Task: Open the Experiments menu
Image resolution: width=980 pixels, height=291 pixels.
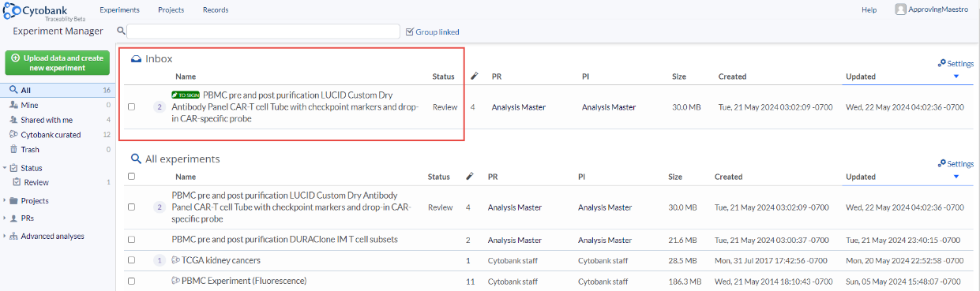Action: tap(120, 10)
